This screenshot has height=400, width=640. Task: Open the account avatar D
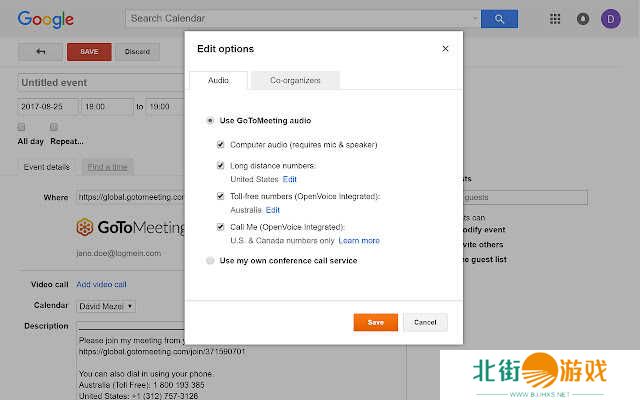pos(610,18)
